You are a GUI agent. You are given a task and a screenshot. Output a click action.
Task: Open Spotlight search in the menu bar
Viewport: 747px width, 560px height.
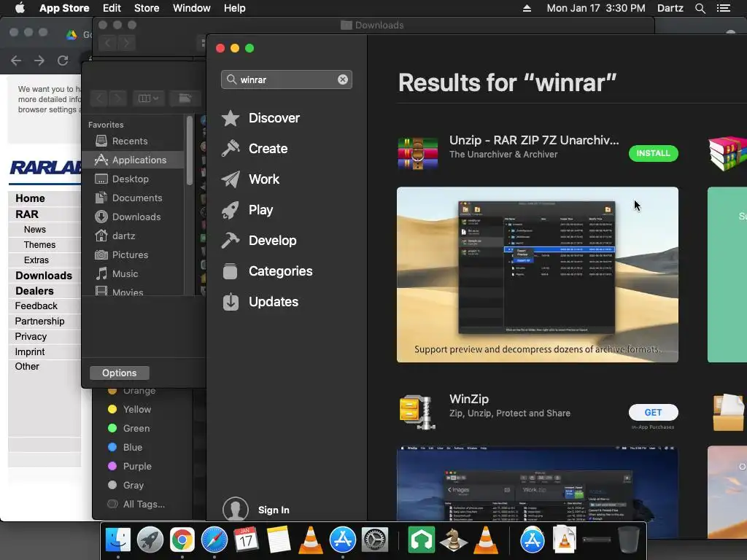point(700,8)
